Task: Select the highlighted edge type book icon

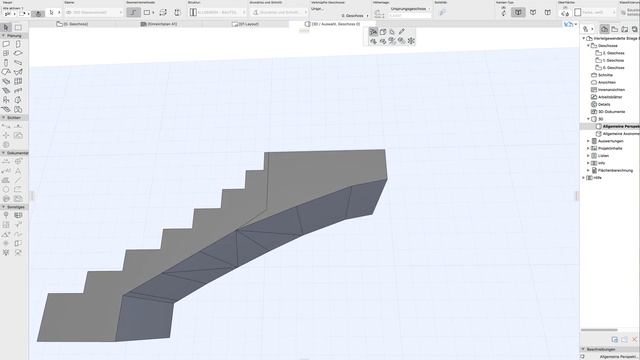Action: [518, 13]
